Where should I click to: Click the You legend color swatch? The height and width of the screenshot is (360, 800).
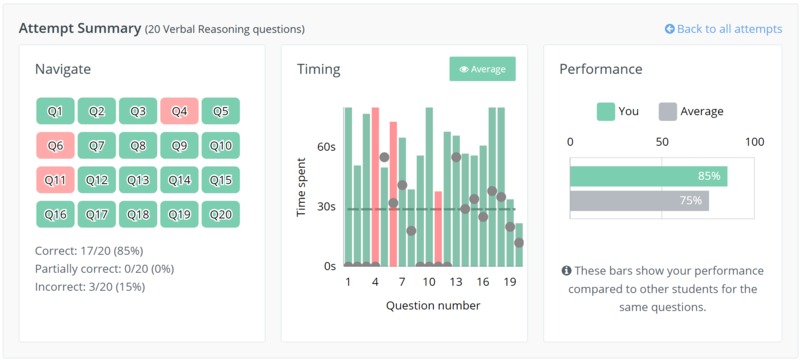click(606, 112)
